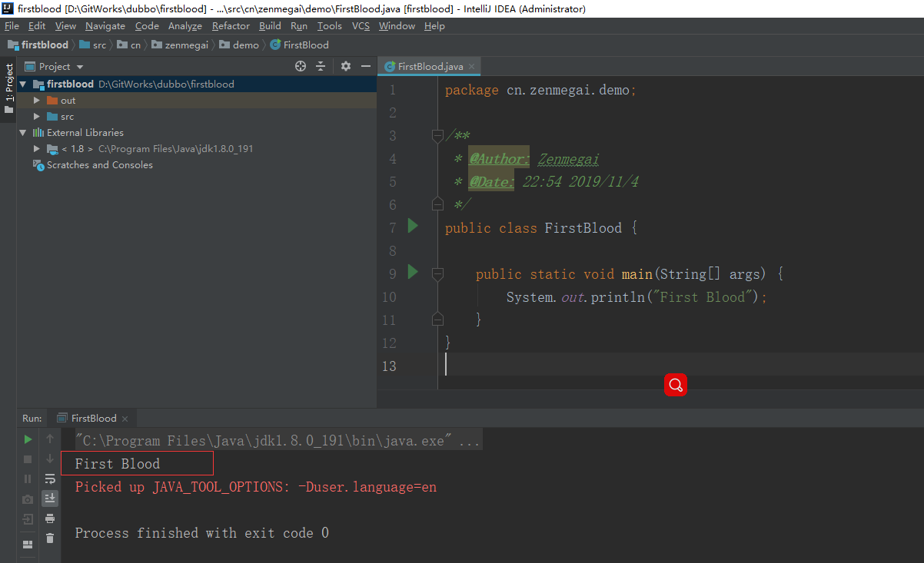The height and width of the screenshot is (563, 924).
Task: Open the Refactor menu
Action: click(231, 25)
